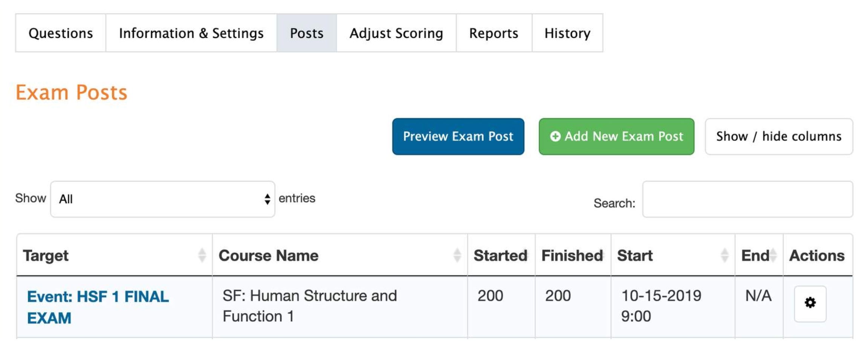This screenshot has width=868, height=351.
Task: Open Show / hide columns menu
Action: pos(778,136)
